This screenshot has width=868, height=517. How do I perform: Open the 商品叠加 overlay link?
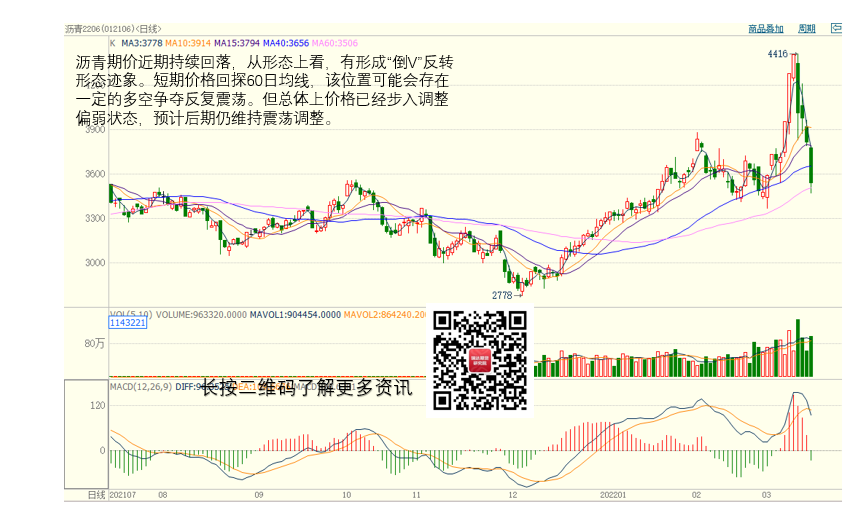click(766, 29)
